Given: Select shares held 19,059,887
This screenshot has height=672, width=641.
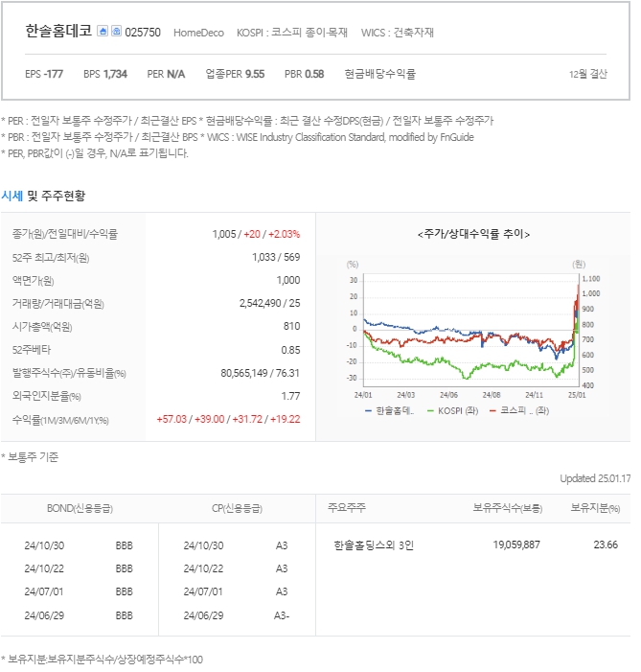Looking at the screenshot, I should [x=516, y=545].
